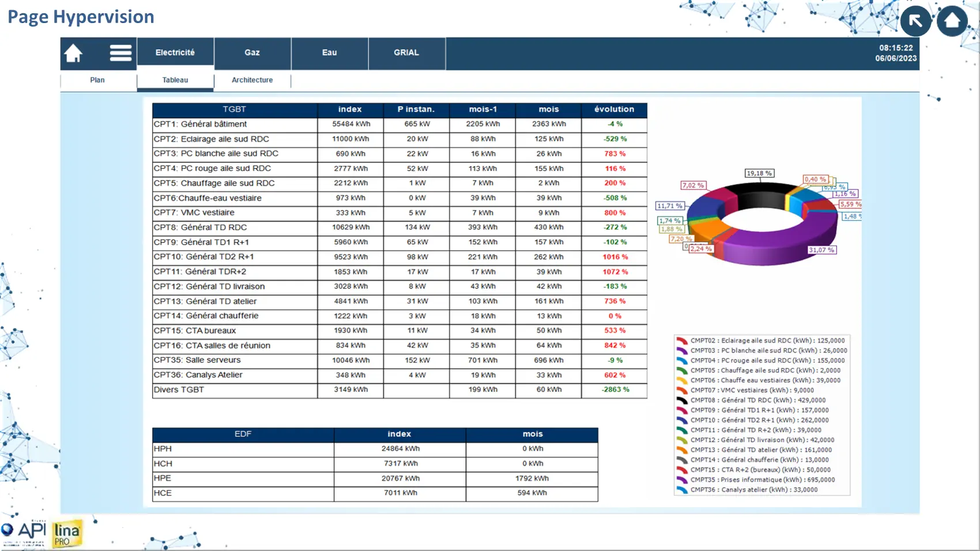
Task: Click the round back arrow icon
Action: point(915,21)
